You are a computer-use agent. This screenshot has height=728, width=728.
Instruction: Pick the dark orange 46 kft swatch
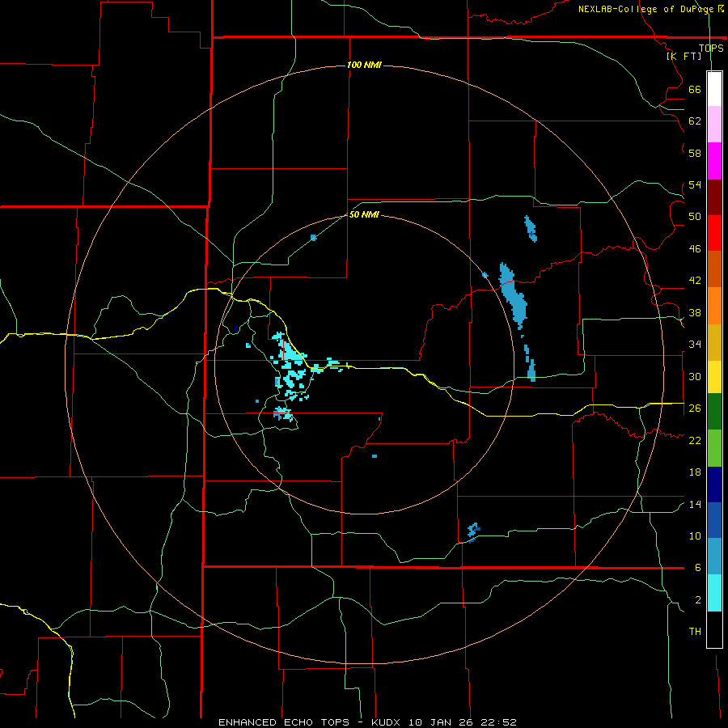pyautogui.click(x=714, y=269)
